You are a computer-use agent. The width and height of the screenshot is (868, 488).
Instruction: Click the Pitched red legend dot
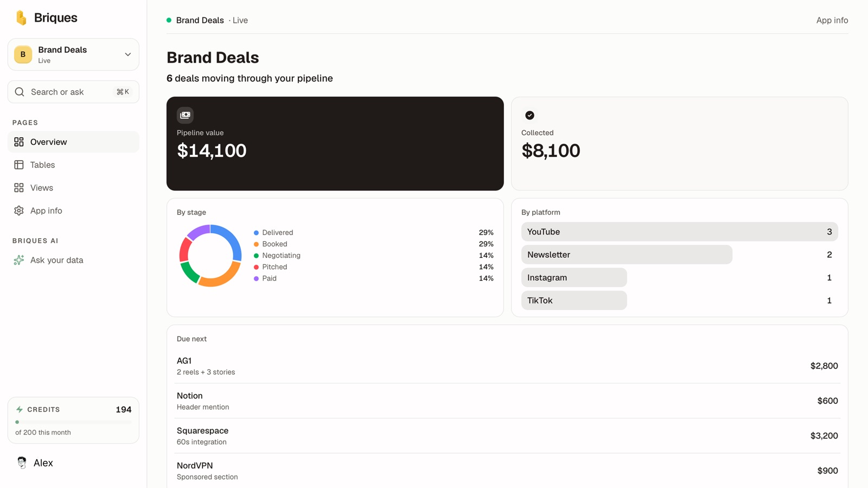click(x=256, y=267)
